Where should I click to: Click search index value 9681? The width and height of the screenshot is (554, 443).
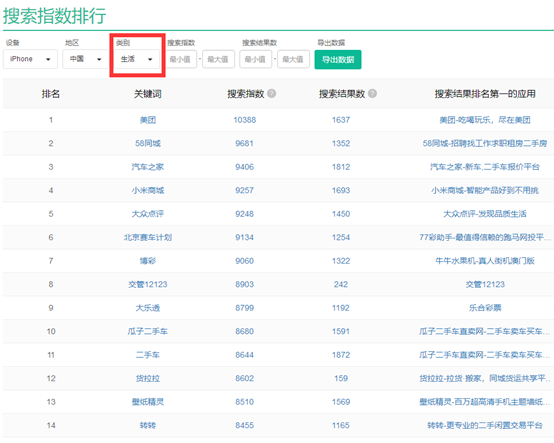tap(244, 143)
